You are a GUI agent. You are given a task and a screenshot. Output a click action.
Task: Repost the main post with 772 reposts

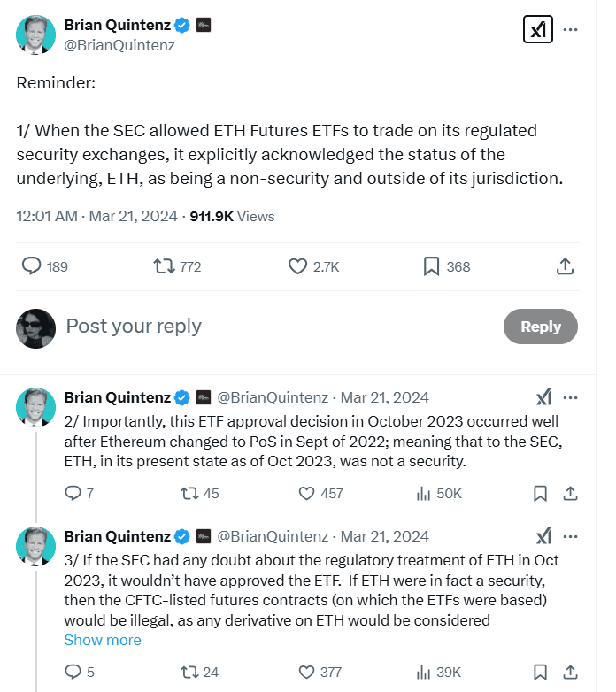coord(166,266)
